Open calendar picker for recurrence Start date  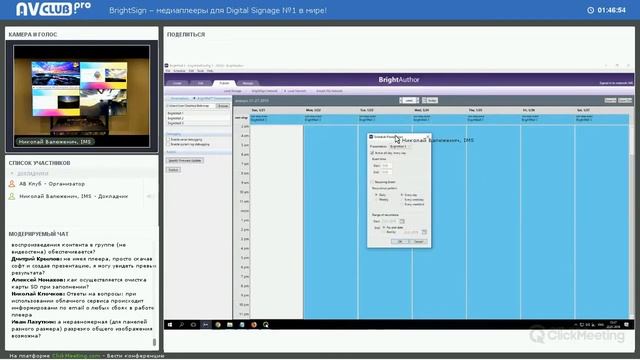pyautogui.click(x=402, y=221)
